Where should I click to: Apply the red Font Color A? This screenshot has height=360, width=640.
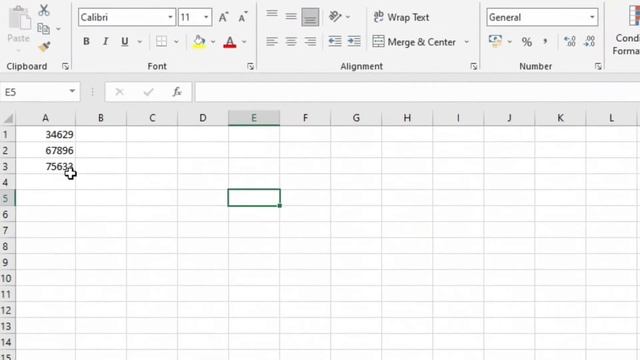pyautogui.click(x=230, y=41)
